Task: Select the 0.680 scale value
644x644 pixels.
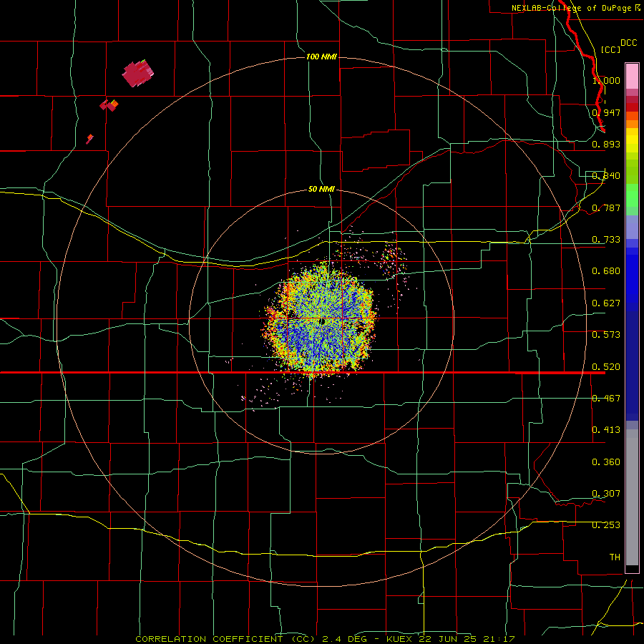Action: [x=606, y=271]
